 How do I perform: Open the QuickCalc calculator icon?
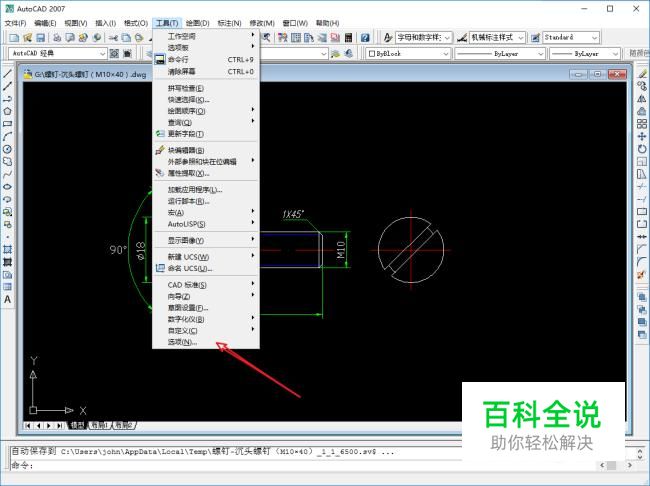pos(348,38)
